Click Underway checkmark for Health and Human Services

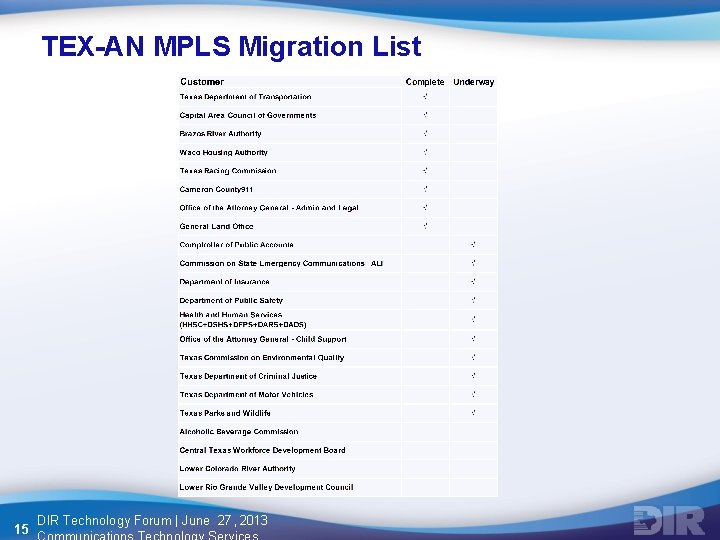[473, 319]
